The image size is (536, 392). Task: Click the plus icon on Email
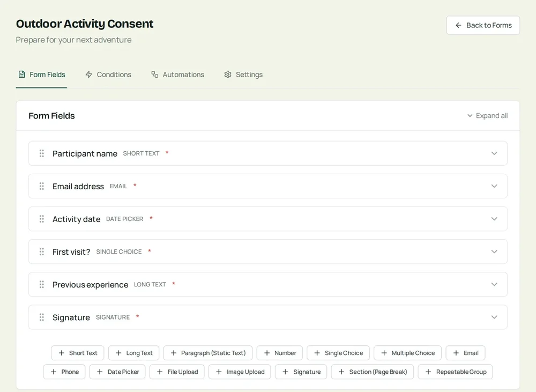[456, 353]
